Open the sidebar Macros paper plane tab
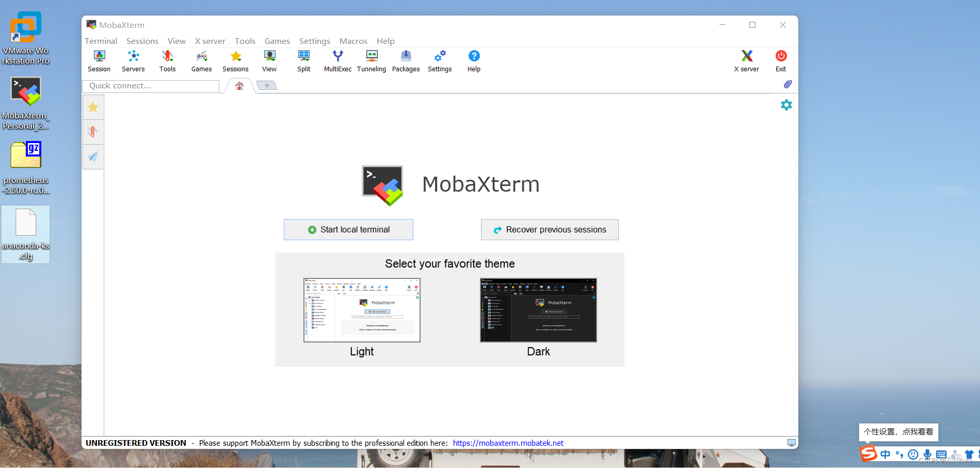Image resolution: width=980 pixels, height=468 pixels. [x=93, y=157]
